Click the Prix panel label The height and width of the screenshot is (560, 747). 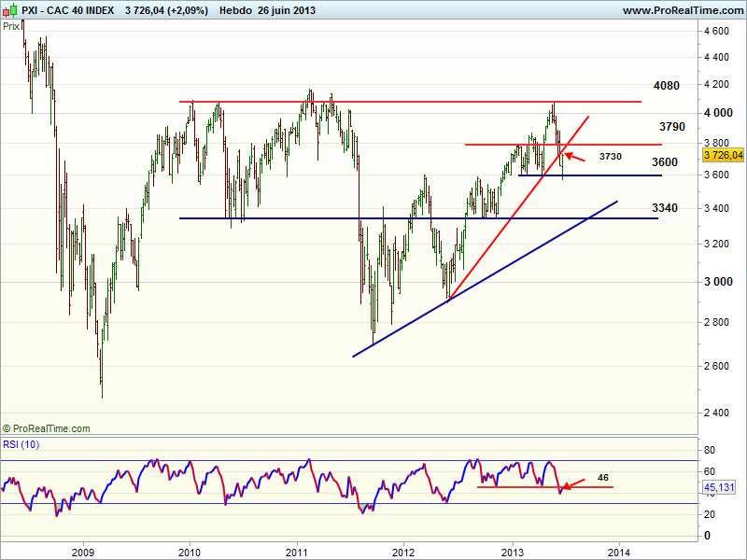pyautogui.click(x=12, y=26)
